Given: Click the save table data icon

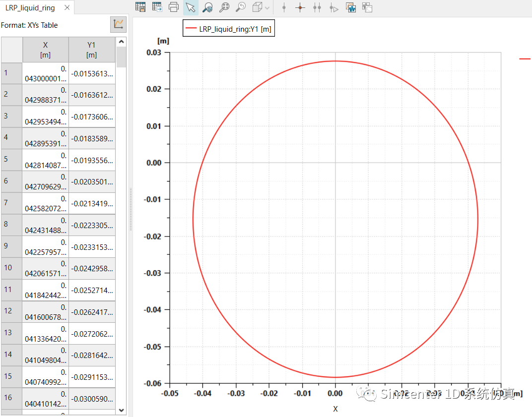Looking at the screenshot, I should click(140, 7).
